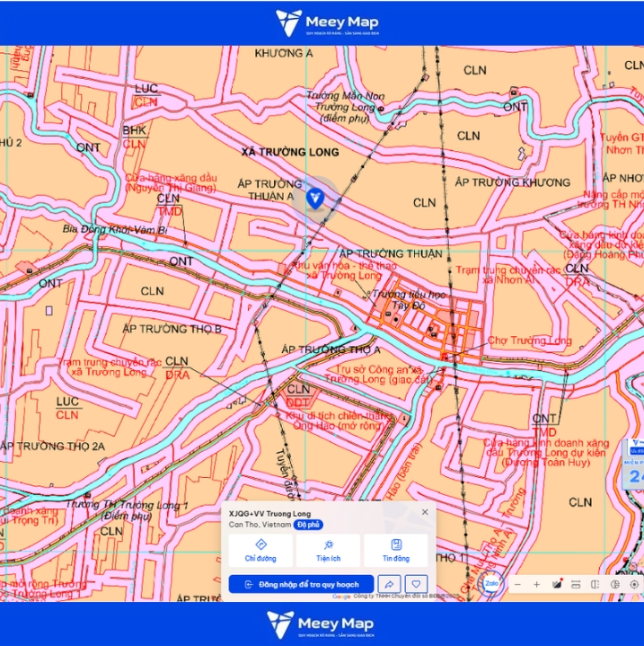Click ẤP TRƯỜNG THỌ 2A label

[x=52, y=447]
